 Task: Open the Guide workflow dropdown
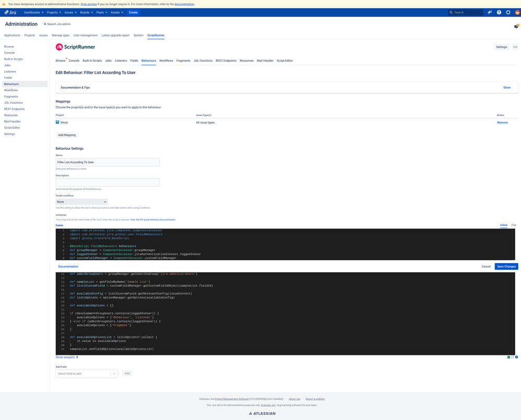pos(81,201)
